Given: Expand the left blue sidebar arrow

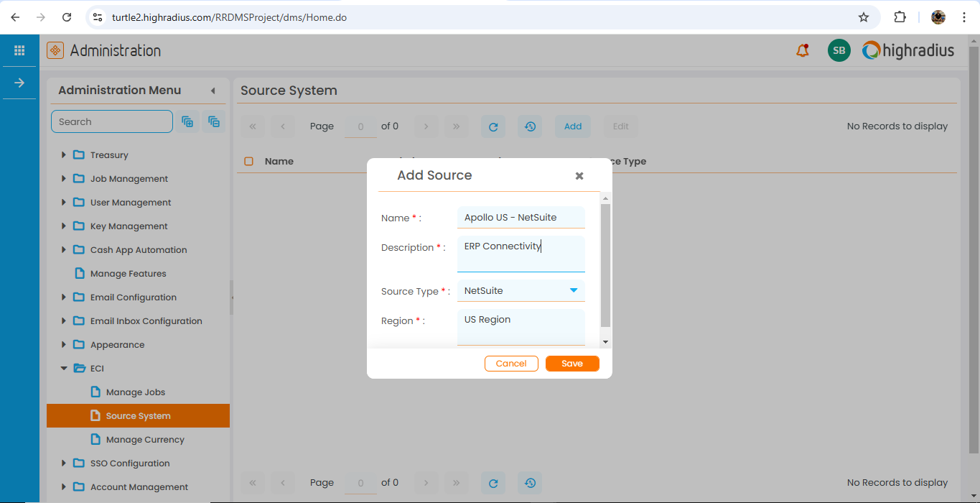Looking at the screenshot, I should click(19, 83).
